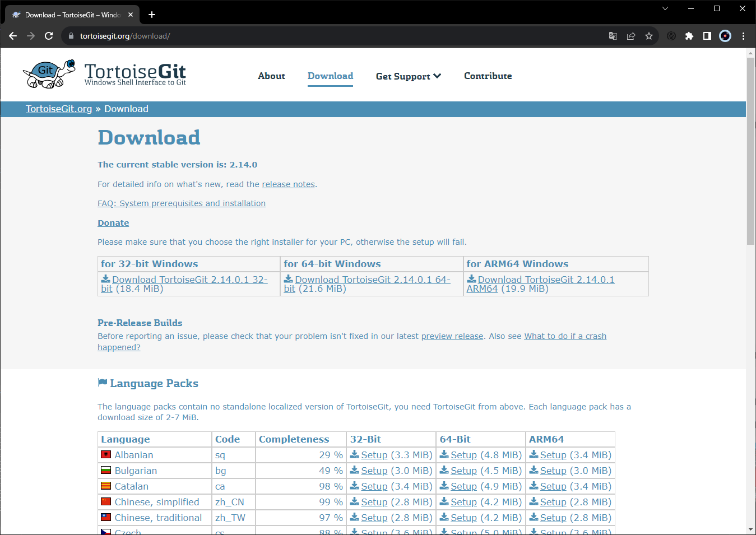The width and height of the screenshot is (756, 535).
Task: Click the download icon for the ARM64 installer
Action: pyautogui.click(x=471, y=279)
